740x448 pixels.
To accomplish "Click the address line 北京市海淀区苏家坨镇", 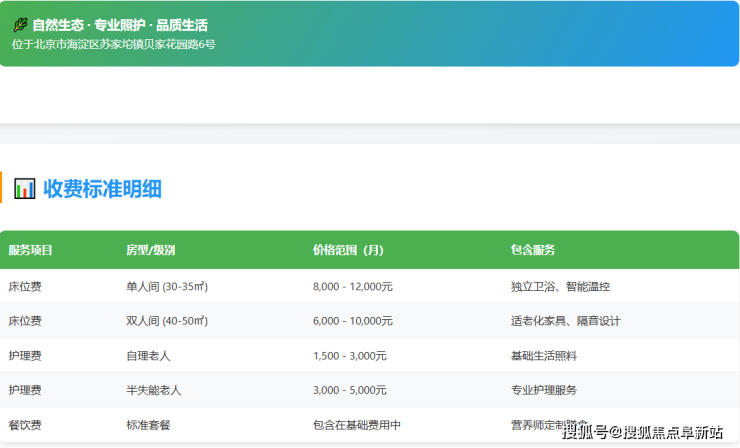I will click(113, 44).
